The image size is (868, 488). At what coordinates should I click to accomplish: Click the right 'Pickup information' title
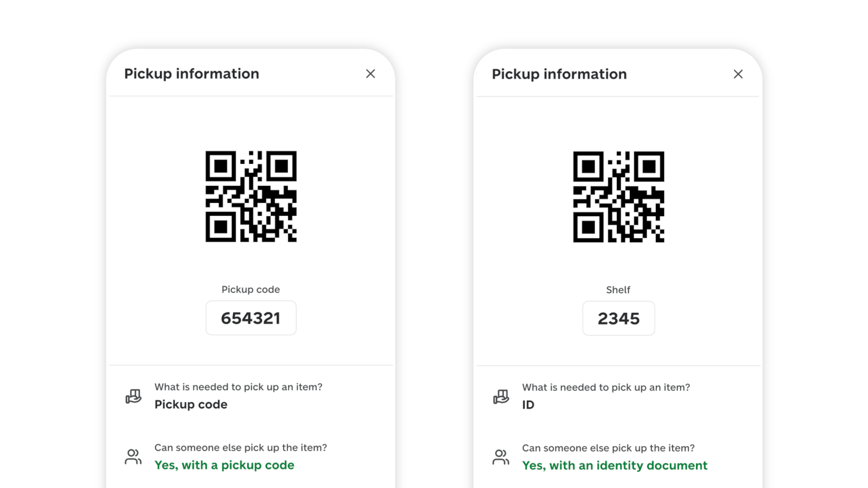coord(559,74)
